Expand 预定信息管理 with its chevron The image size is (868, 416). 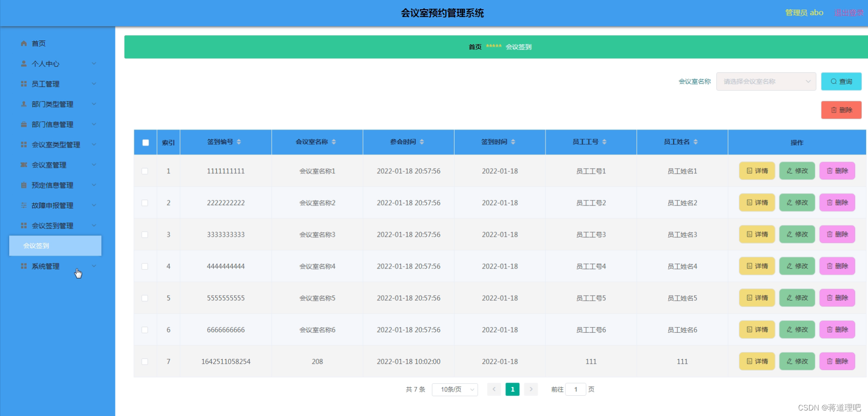(x=94, y=185)
